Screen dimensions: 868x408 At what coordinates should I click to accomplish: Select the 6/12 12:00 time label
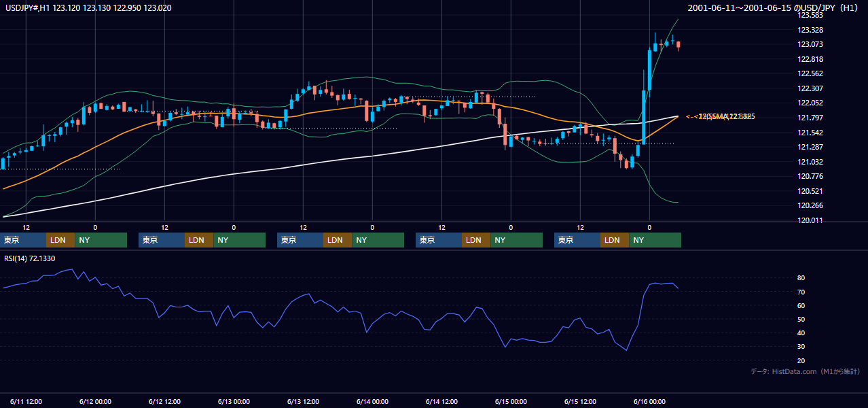click(x=164, y=401)
